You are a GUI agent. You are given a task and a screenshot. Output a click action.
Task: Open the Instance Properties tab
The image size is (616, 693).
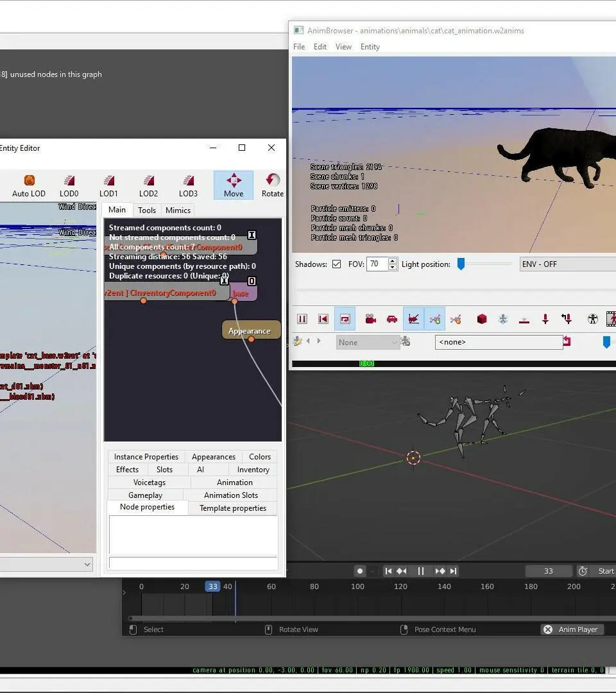pyautogui.click(x=146, y=457)
